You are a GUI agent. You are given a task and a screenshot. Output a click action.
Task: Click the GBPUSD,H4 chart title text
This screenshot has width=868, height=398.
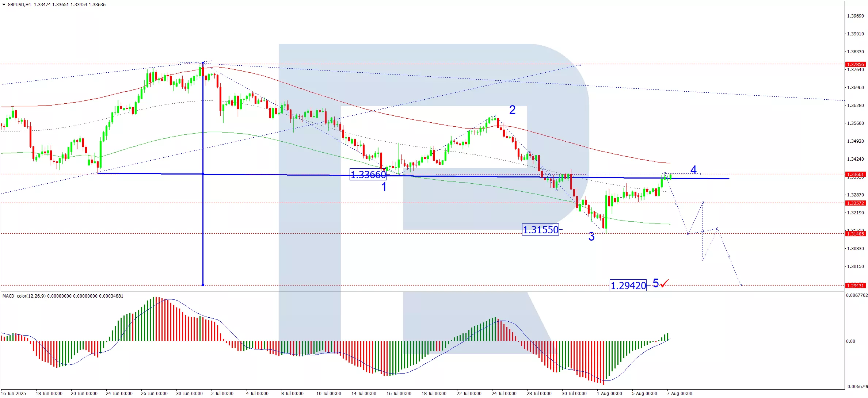pyautogui.click(x=19, y=5)
